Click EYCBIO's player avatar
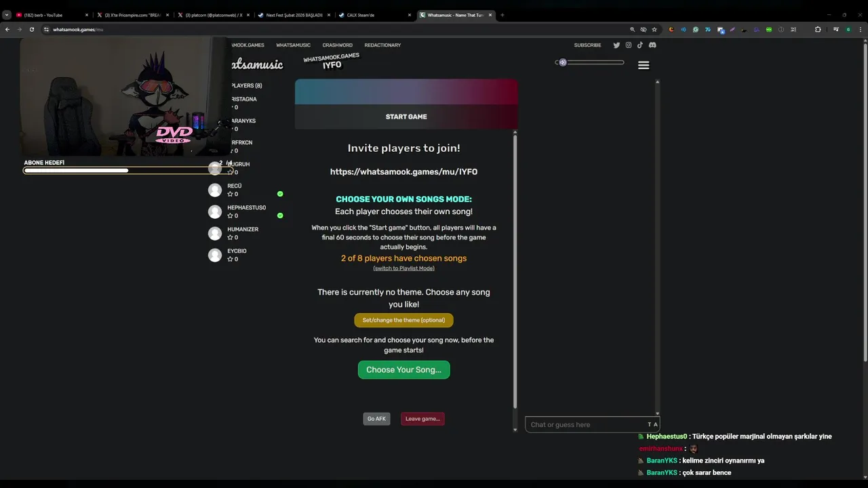The width and height of the screenshot is (868, 488). [x=215, y=255]
